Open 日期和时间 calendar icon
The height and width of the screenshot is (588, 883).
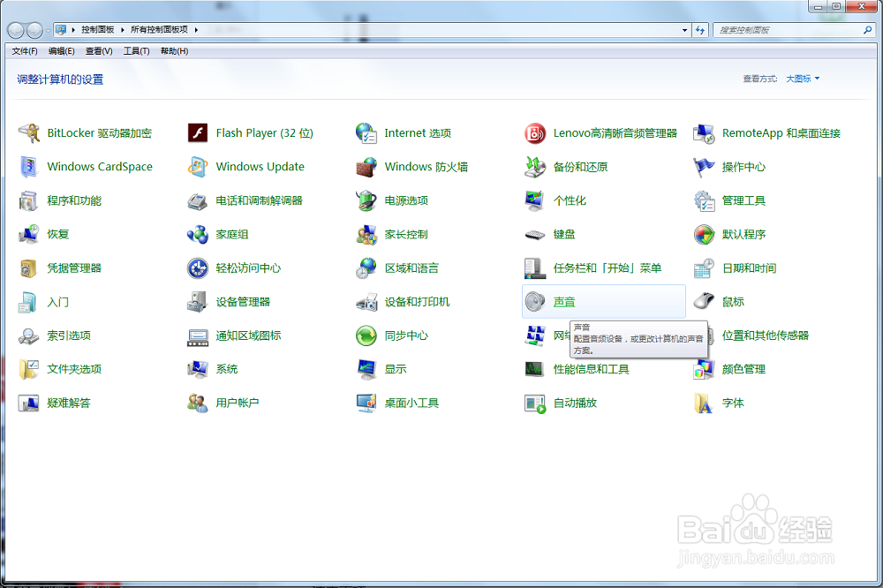point(704,268)
